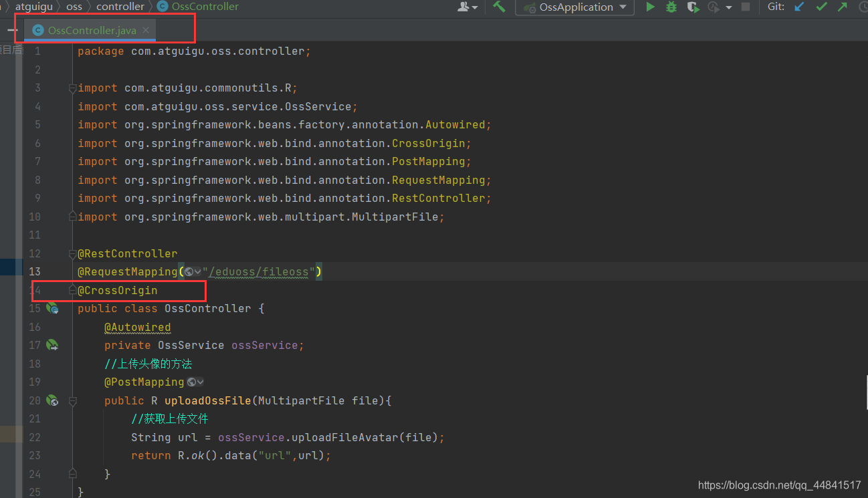This screenshot has height=498, width=868.
Task: Click endpoint gutter icon beside uploadOssFile method
Action: (52, 400)
